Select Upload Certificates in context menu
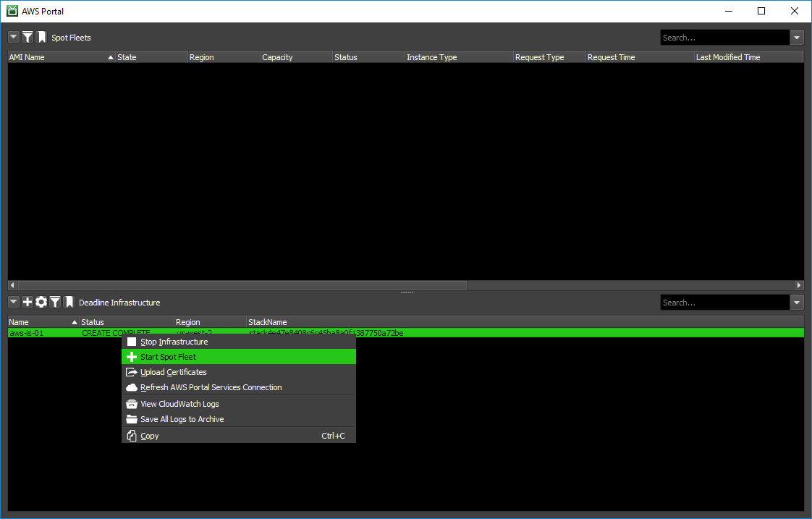 [x=239, y=372]
